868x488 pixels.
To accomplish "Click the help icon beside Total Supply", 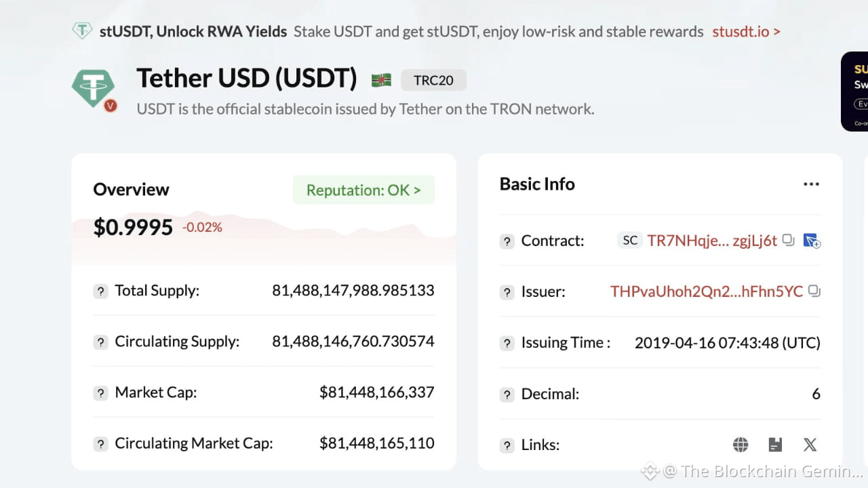I will point(100,291).
